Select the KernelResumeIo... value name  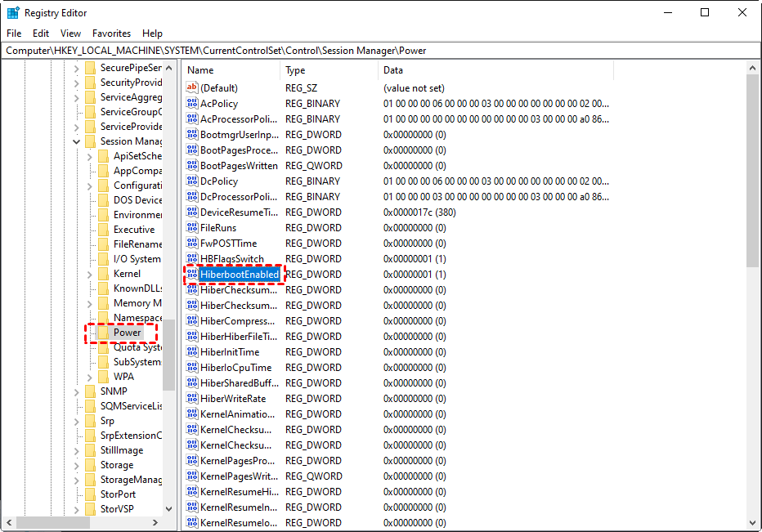[239, 523]
